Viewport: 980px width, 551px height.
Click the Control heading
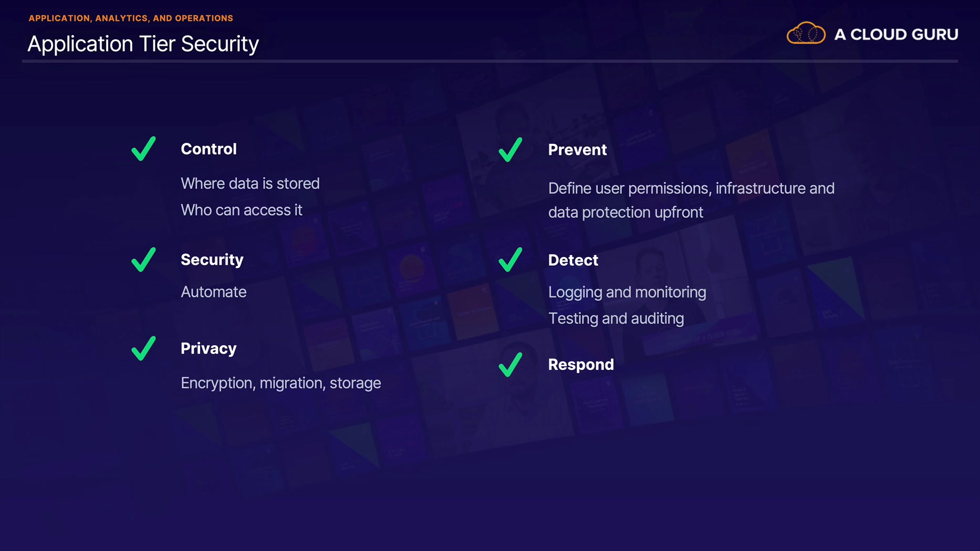click(x=208, y=149)
